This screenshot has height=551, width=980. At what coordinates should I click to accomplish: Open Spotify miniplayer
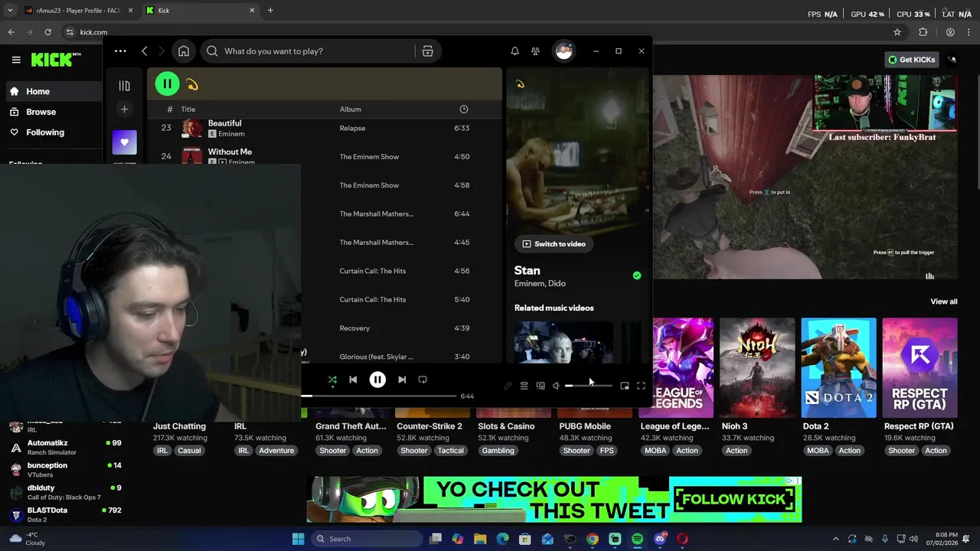[x=625, y=386]
